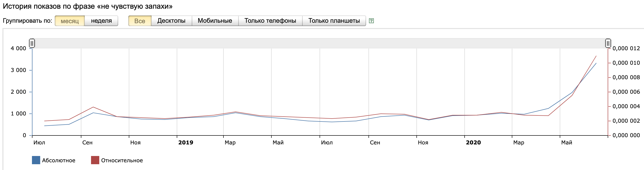Show "Только телефоны" data

pyautogui.click(x=270, y=21)
